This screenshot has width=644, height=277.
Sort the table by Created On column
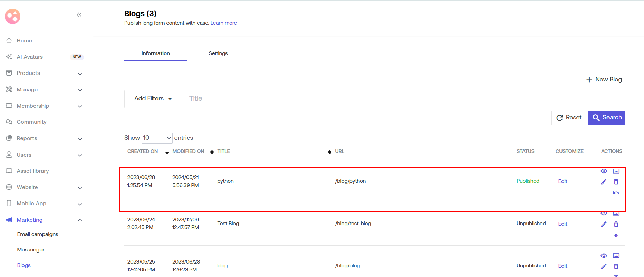point(143,151)
